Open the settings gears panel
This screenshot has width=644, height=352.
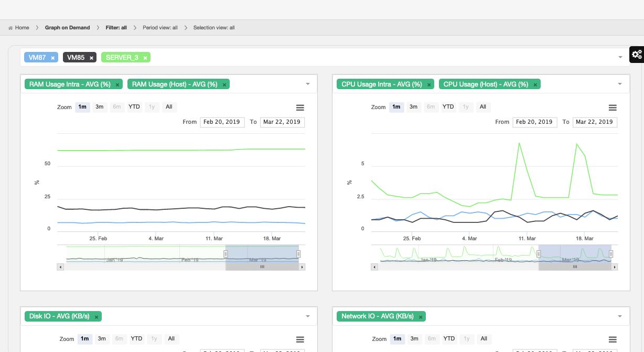[637, 54]
